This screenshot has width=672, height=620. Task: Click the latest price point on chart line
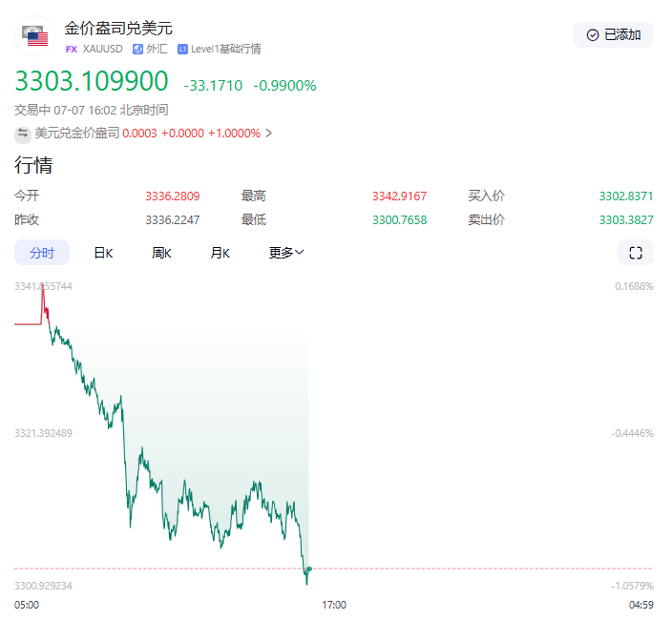coord(309,568)
